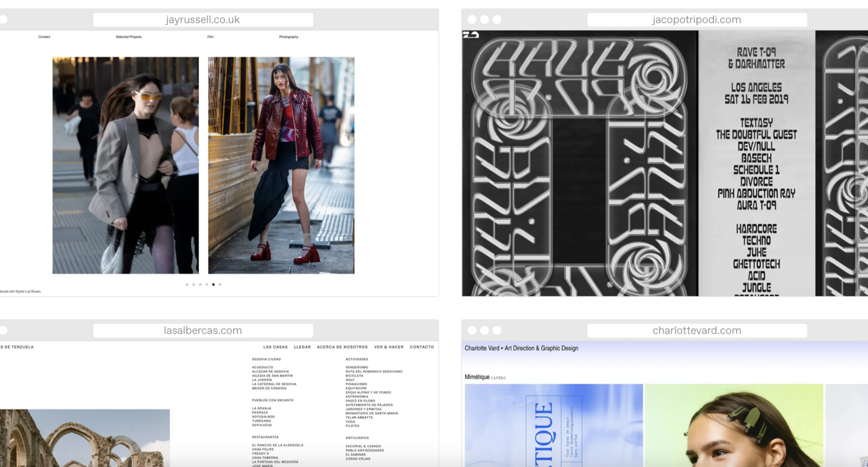
Task: Open Selected Projects on jayrussell site
Action: point(128,37)
